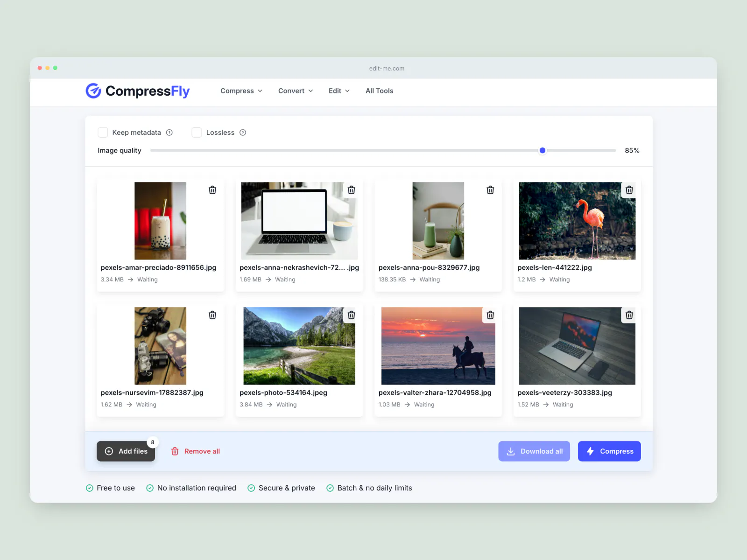Image resolution: width=747 pixels, height=560 pixels.
Task: Click trash icon on pexels-anna-pou-8329677.jpg
Action: click(x=490, y=190)
